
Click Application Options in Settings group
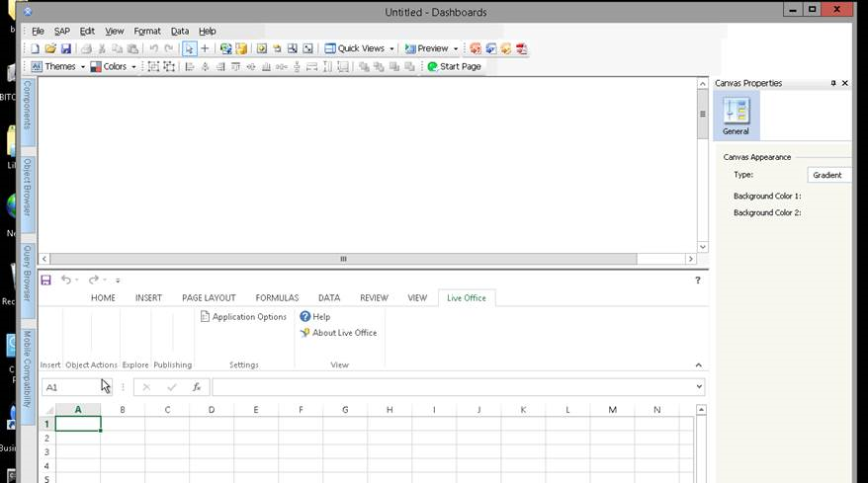[243, 316]
